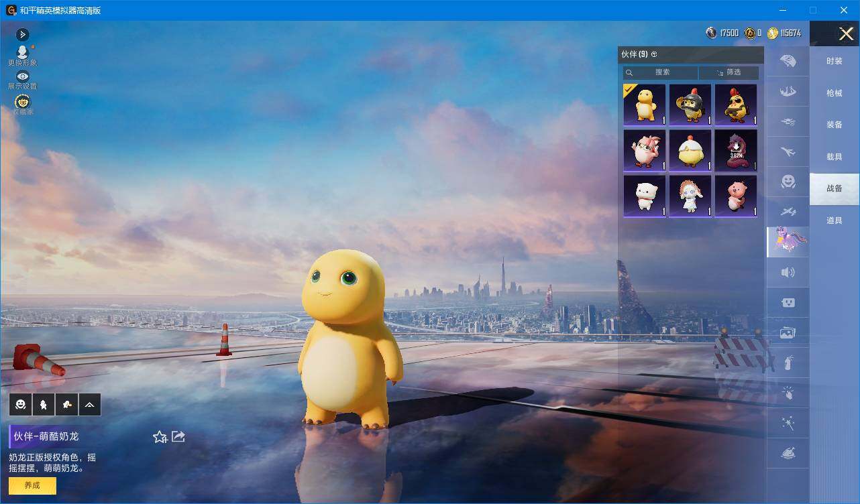Open the drone category icon

click(788, 123)
